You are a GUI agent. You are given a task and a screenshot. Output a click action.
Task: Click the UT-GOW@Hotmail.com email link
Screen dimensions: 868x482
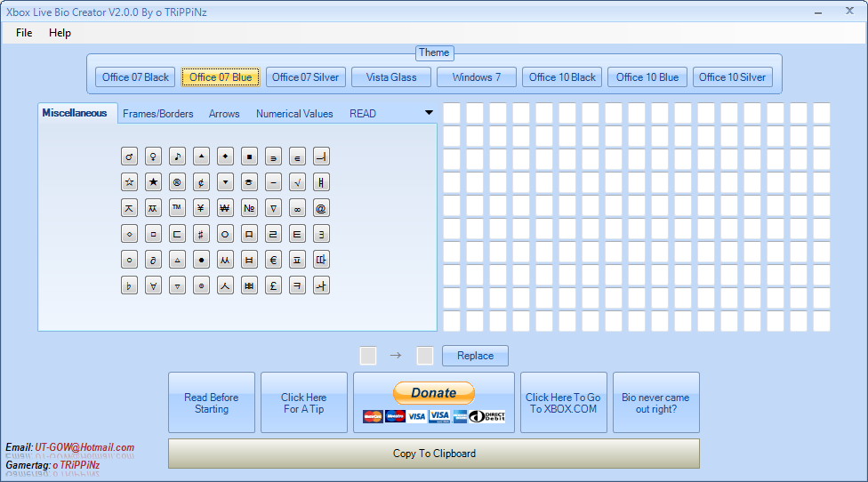[84, 447]
